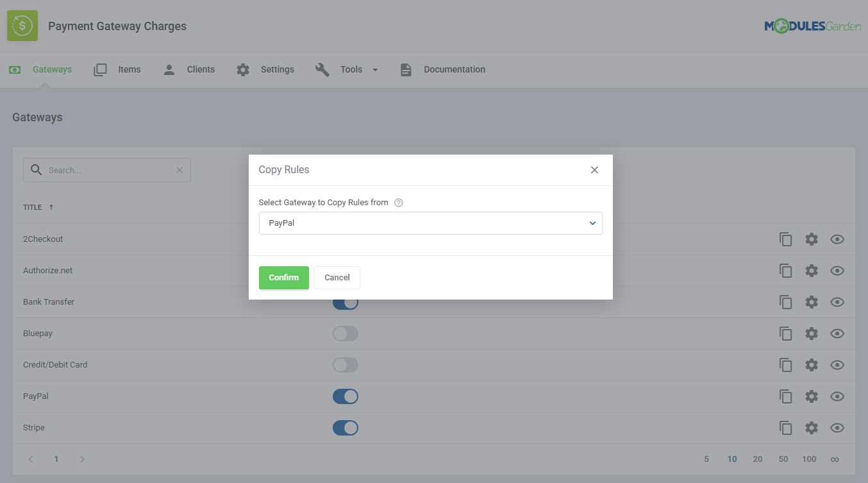The height and width of the screenshot is (483, 868).
Task: Click the Items navigation icon
Action: pos(100,69)
